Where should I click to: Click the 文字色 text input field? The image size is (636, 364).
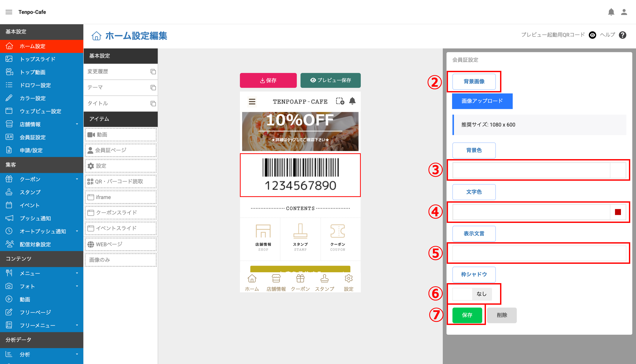[x=531, y=212]
